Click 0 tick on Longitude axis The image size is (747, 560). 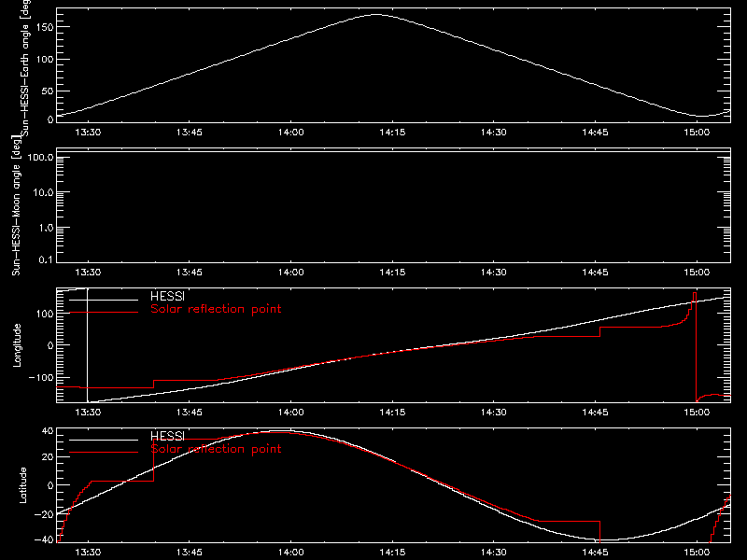pyautogui.click(x=50, y=345)
